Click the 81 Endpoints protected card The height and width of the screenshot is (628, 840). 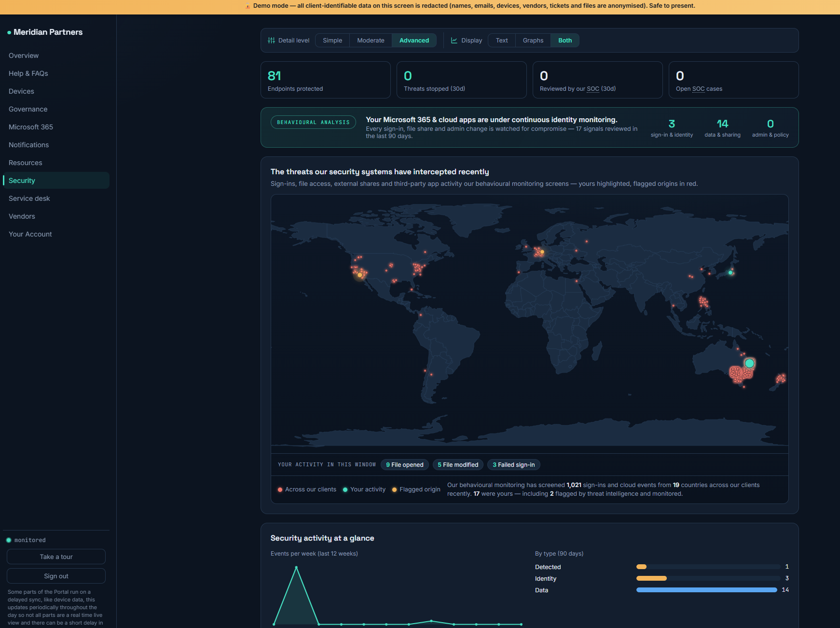[x=326, y=80]
